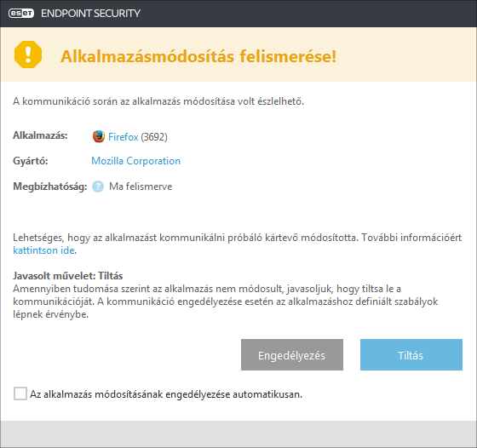
Task: Click the 'Javasolt művelet: Tiltás' heading
Action: (x=68, y=276)
